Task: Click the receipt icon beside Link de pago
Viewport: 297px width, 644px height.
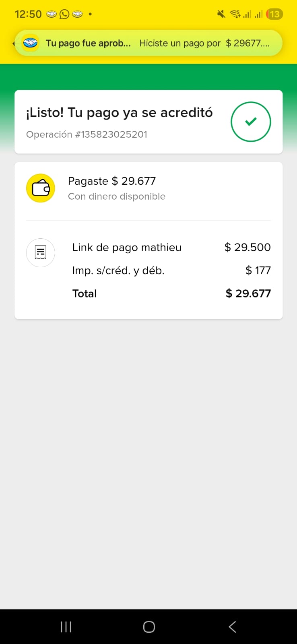Action: point(41,253)
